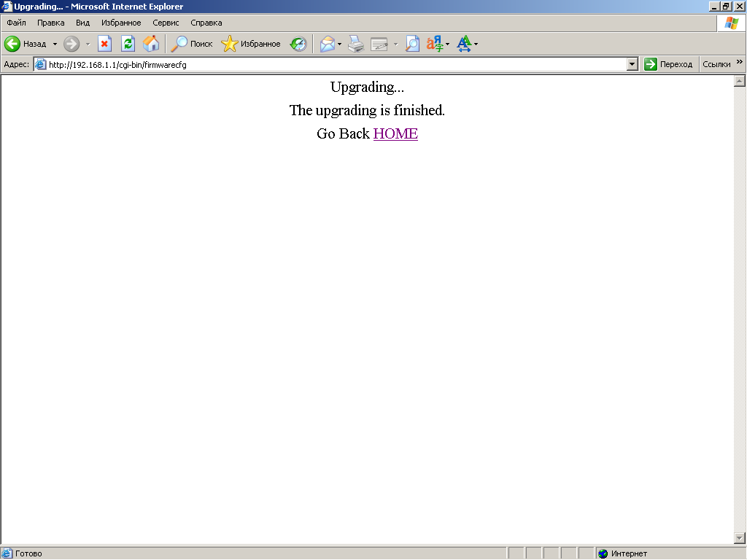Minimize the Internet Explorer window
Screen dimensions: 747x560
coord(714,6)
